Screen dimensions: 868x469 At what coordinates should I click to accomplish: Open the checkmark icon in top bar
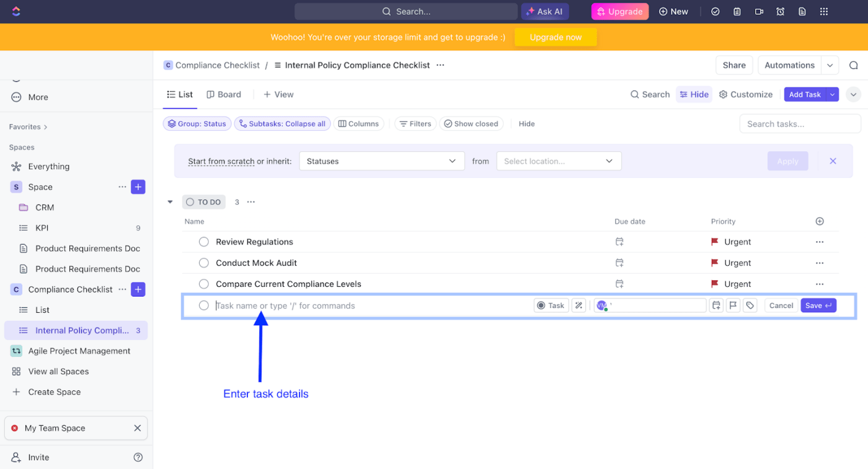coord(715,12)
